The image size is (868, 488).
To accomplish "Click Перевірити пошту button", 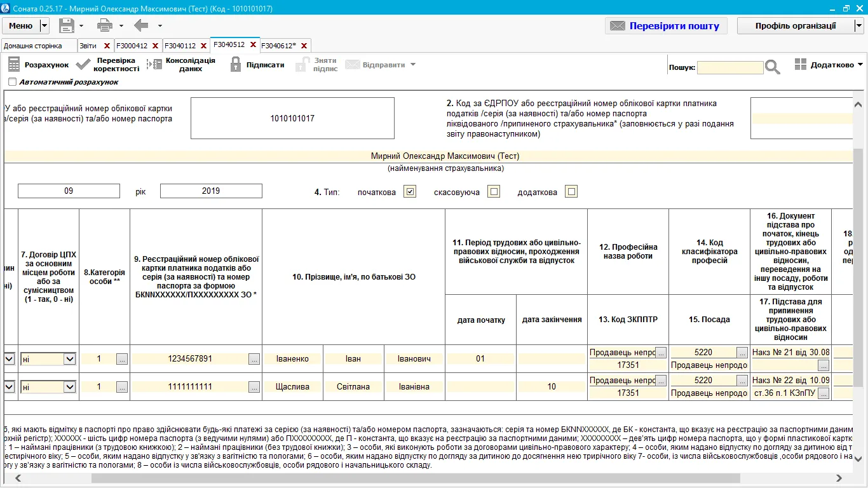I will [x=666, y=25].
